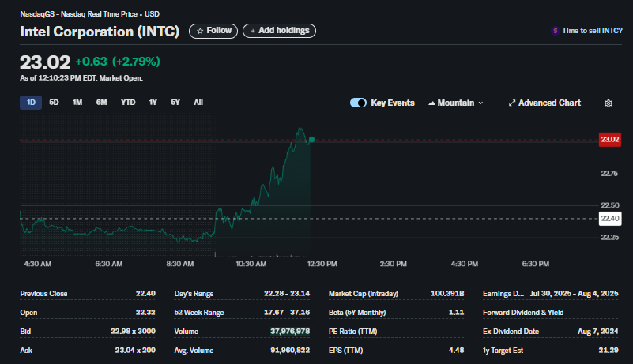Show the All time chart range
The width and height of the screenshot is (633, 364).
198,103
